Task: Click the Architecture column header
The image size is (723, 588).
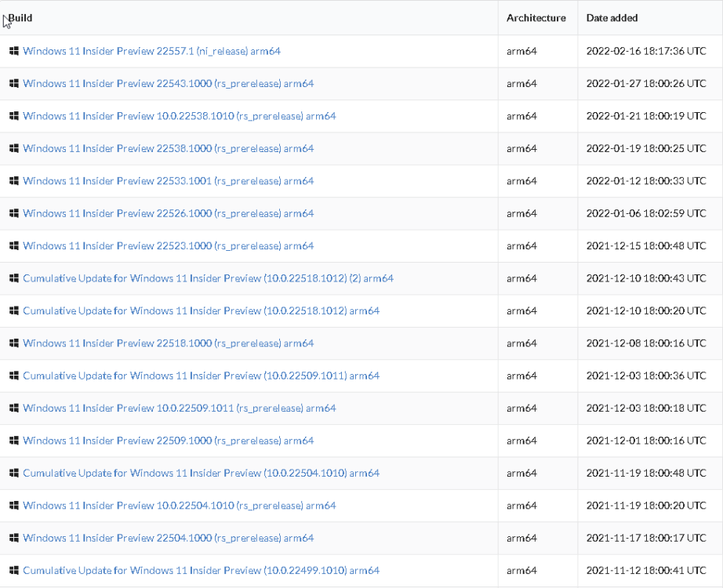Action: [536, 18]
